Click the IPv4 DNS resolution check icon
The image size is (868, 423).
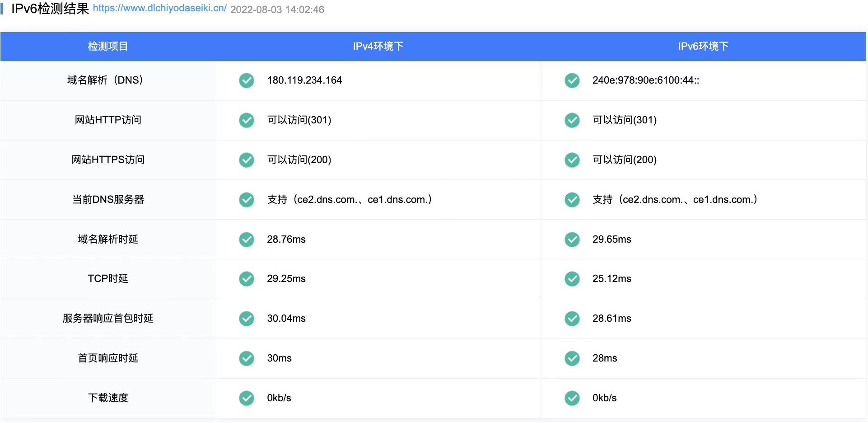[x=247, y=80]
